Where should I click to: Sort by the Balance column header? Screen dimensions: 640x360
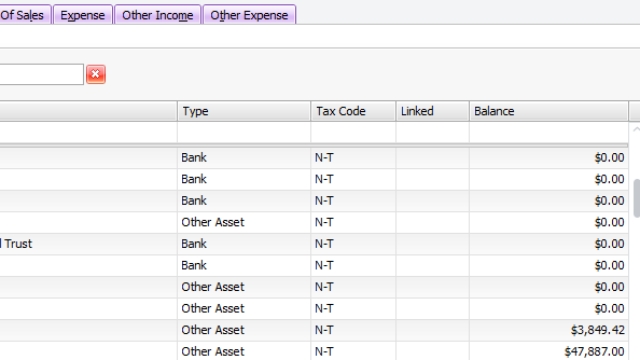549,111
